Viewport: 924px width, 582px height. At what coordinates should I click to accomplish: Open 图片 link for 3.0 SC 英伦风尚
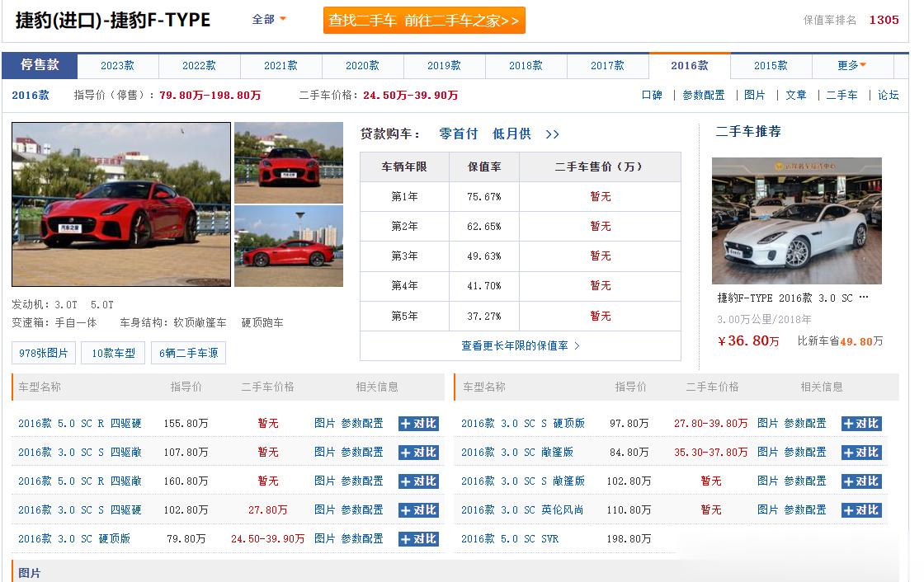pyautogui.click(x=767, y=510)
